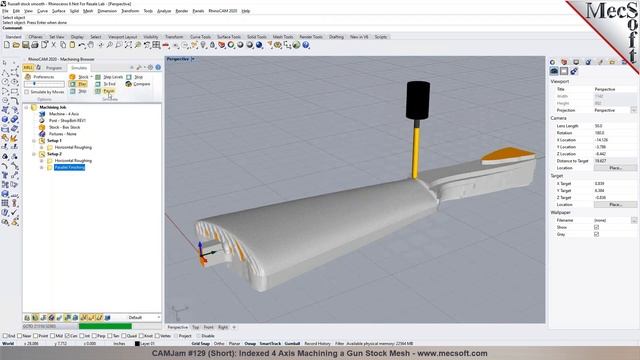Click the Copy icon in toolbar
The image size is (640, 360).
tap(63, 45)
